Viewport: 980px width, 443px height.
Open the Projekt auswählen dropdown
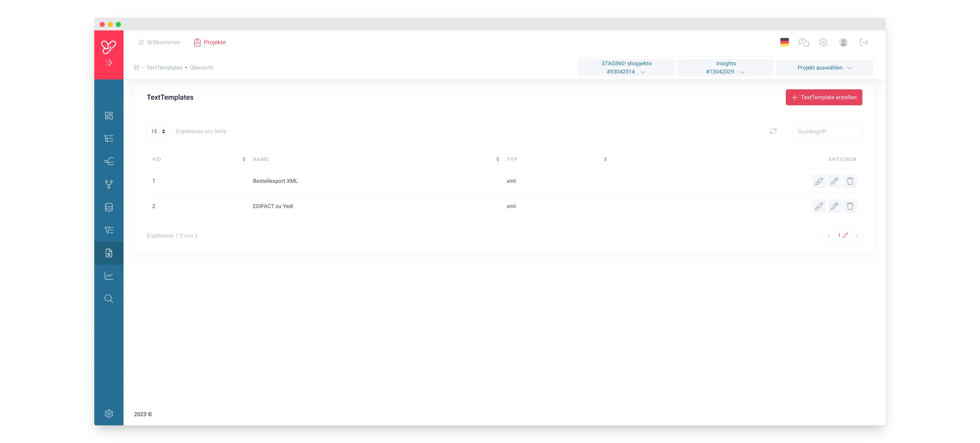(x=824, y=68)
